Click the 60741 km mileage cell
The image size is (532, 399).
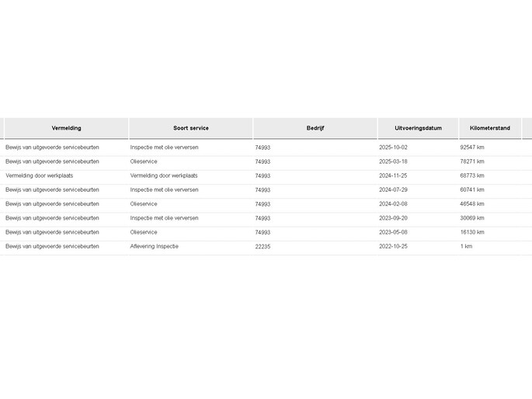pos(472,190)
